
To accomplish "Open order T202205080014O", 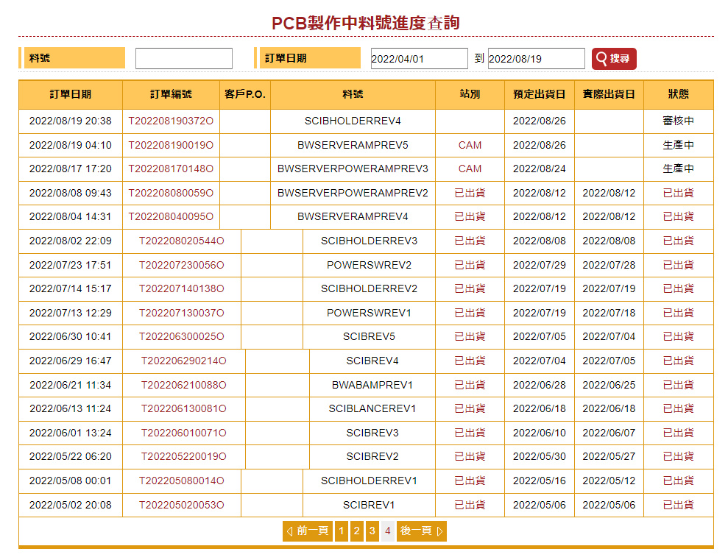I will [182, 481].
